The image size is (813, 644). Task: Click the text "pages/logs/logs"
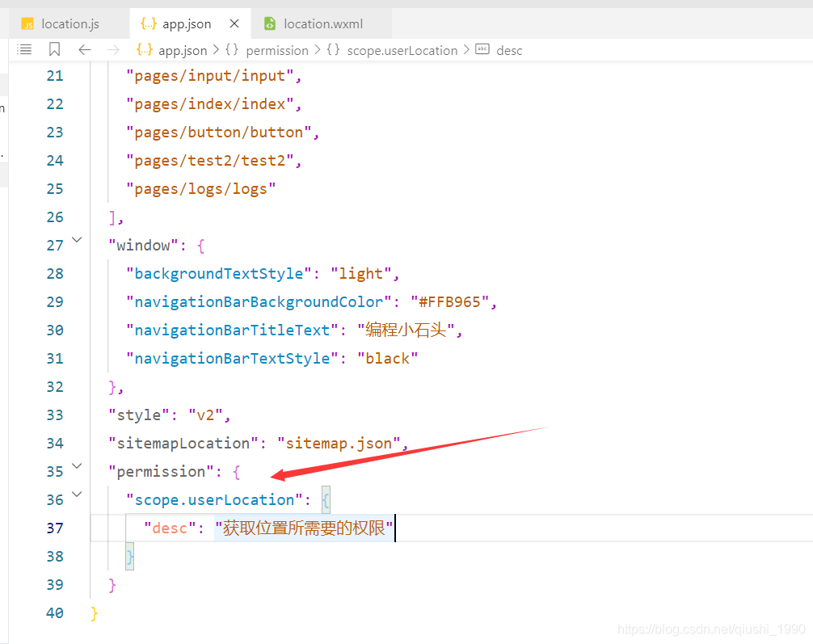pyautogui.click(x=201, y=189)
